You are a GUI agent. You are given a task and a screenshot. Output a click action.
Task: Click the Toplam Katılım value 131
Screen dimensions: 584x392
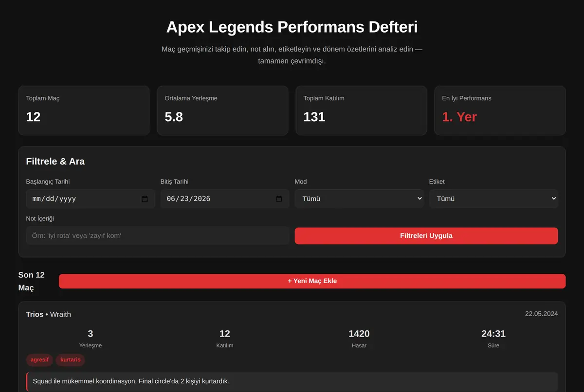pyautogui.click(x=314, y=117)
